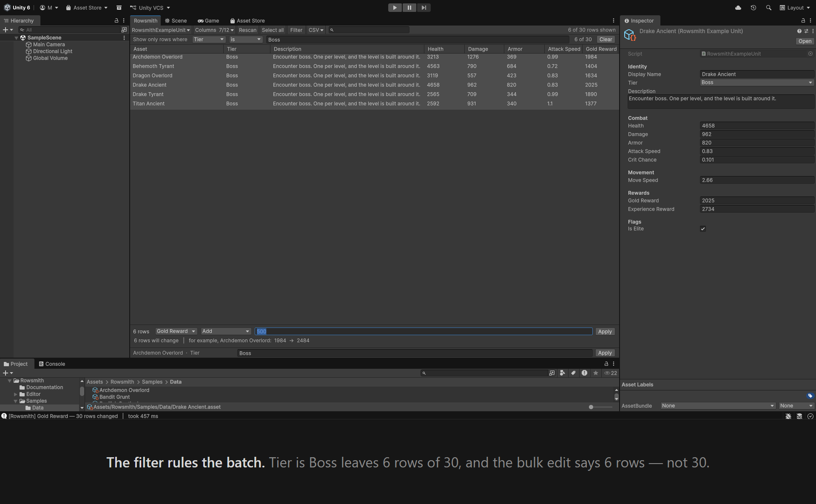The width and height of the screenshot is (816, 504).
Task: Collapse the SampleScene hierarchy node
Action: (x=17, y=38)
